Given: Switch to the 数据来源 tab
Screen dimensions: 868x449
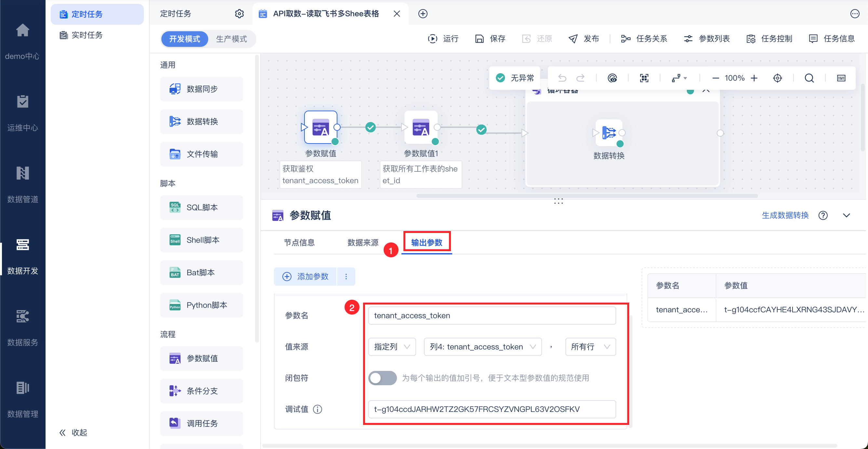Looking at the screenshot, I should point(362,242).
